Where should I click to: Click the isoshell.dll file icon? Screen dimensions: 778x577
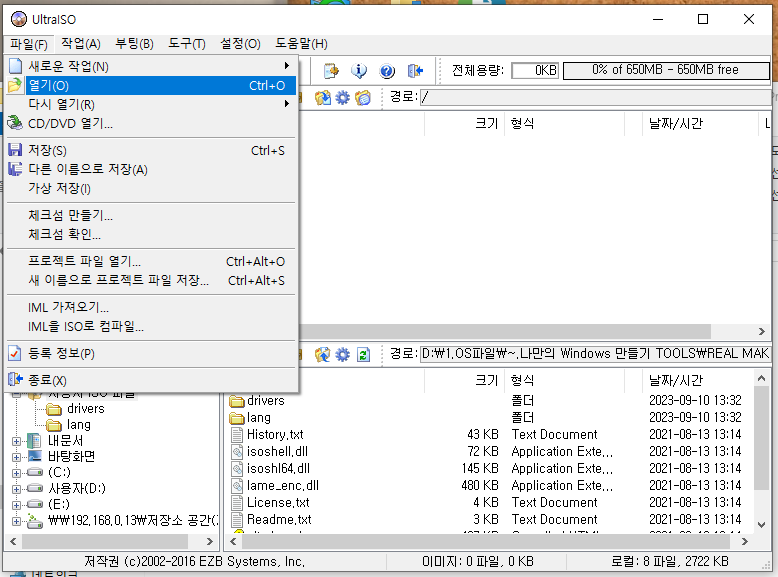pos(237,451)
